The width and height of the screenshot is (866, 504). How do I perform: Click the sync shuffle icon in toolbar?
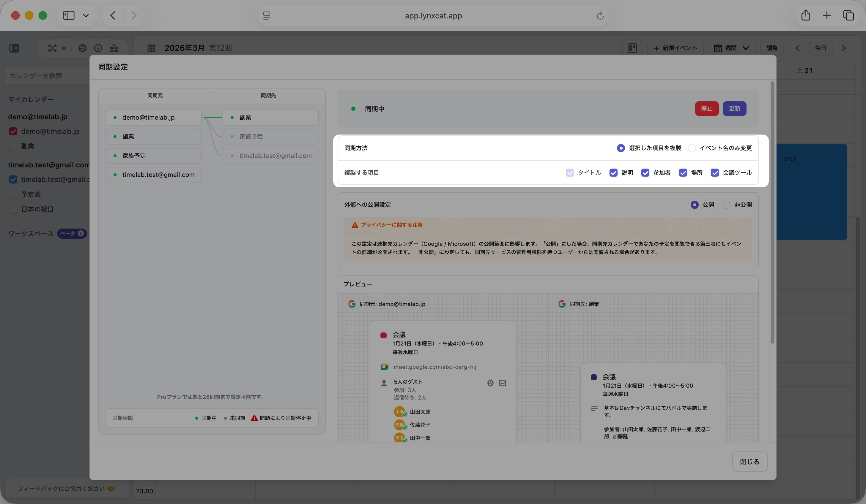click(52, 48)
